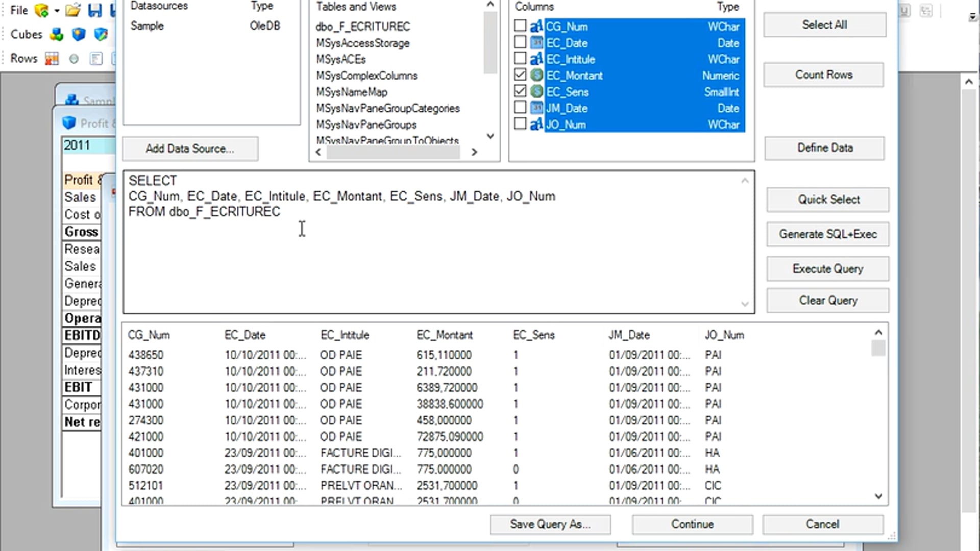
Task: Click the three colored cubes icon
Action: [x=57, y=34]
